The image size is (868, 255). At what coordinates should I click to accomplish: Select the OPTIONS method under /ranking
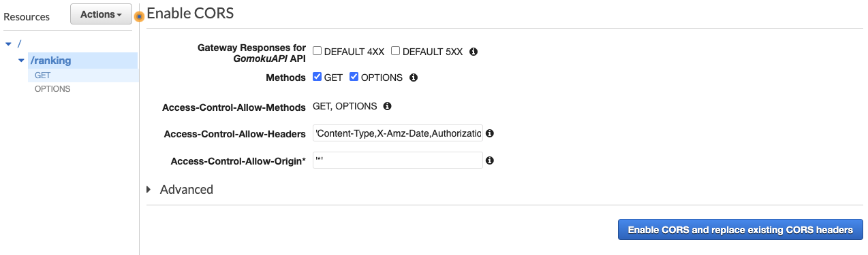tap(52, 89)
